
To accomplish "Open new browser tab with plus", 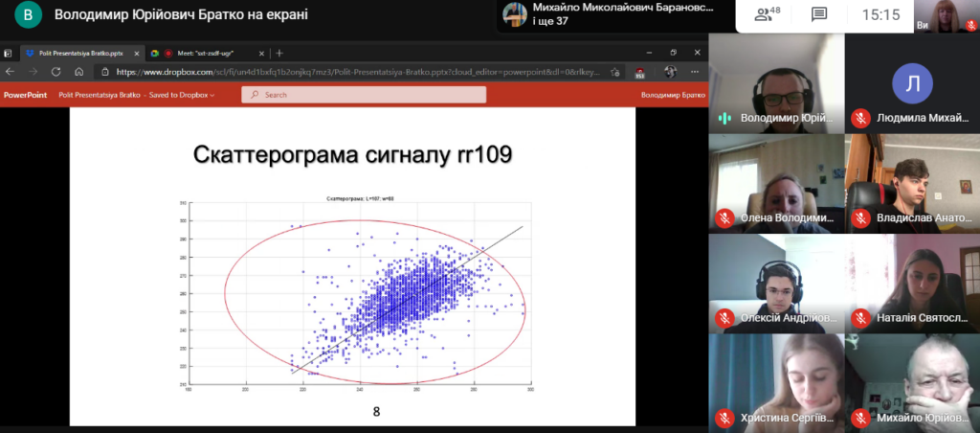I will (279, 54).
